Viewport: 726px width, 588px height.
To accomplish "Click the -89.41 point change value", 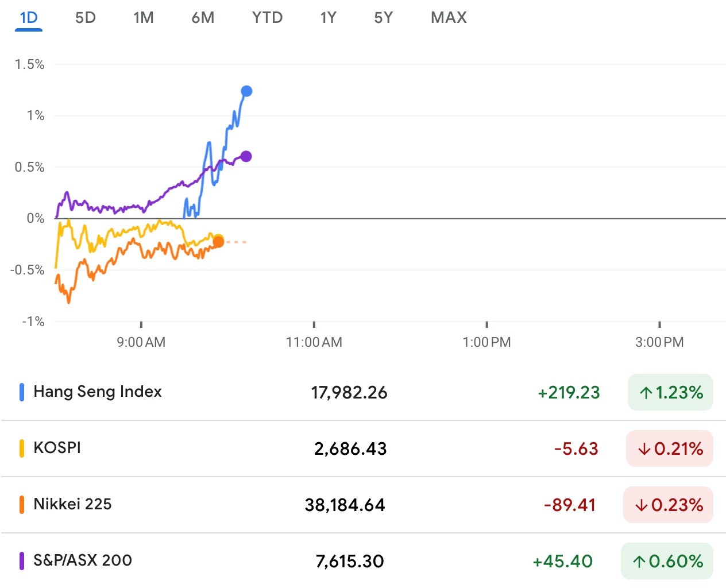I will pyautogui.click(x=570, y=505).
